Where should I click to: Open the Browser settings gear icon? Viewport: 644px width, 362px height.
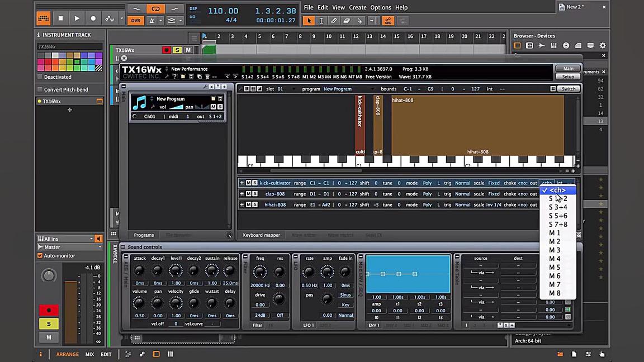point(603,46)
